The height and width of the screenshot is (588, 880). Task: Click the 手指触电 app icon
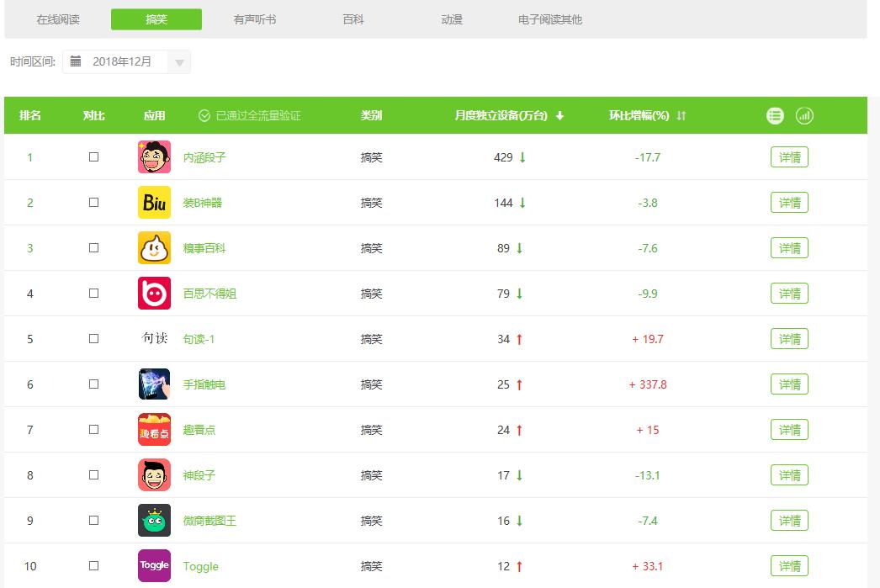pyautogui.click(x=154, y=384)
